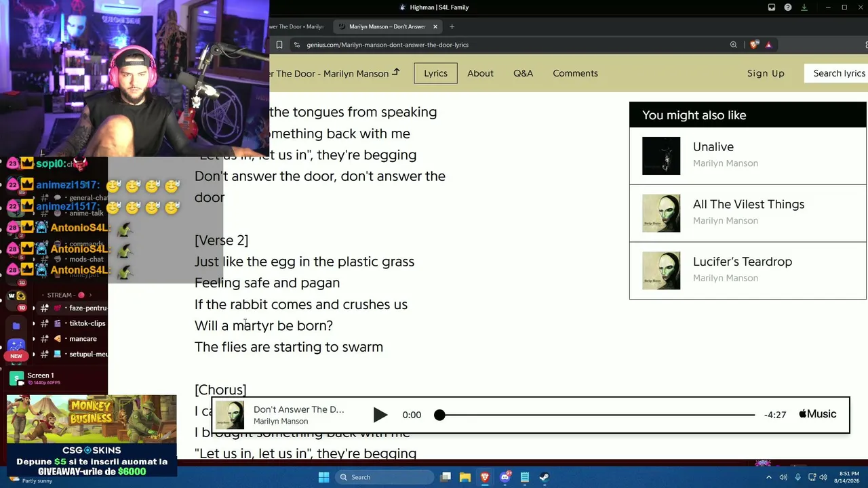This screenshot has height=488, width=868.
Task: Click lyric line 'The flies are starting to swarm'
Action: point(289,347)
